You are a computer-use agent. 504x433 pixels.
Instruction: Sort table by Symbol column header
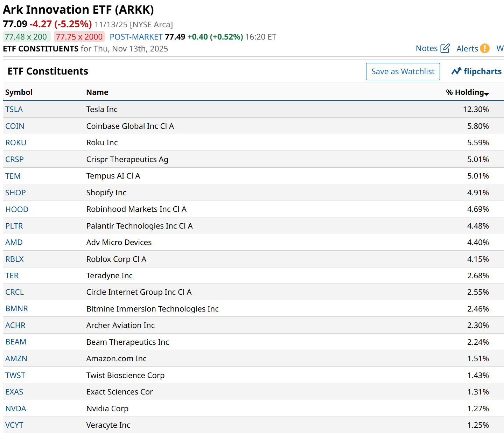point(19,92)
